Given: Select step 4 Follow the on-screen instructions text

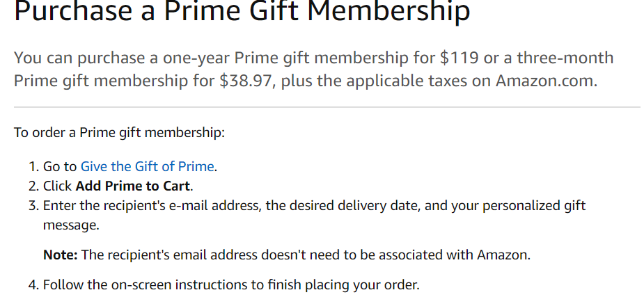Looking at the screenshot, I should [231, 284].
